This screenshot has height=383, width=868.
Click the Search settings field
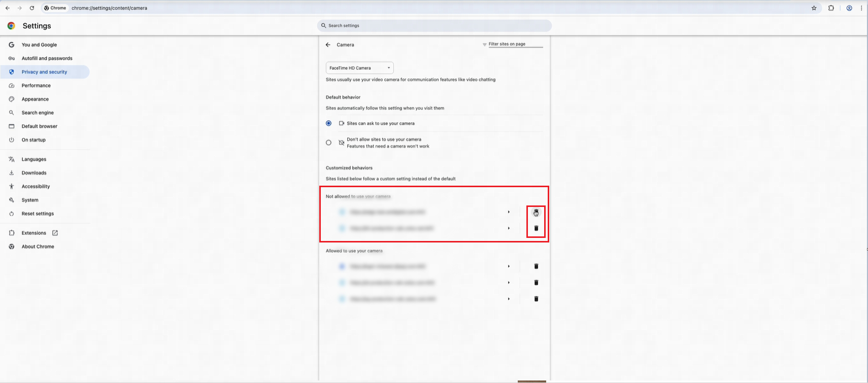(435, 25)
